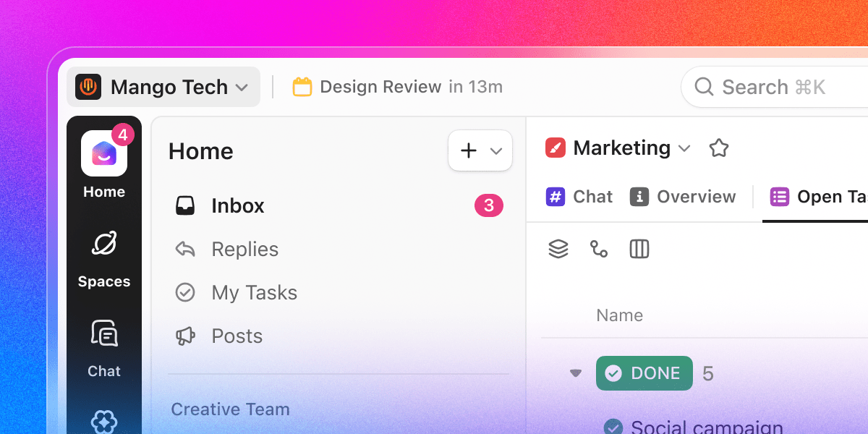Open the Mango Tech workspace dropdown
The width and height of the screenshot is (868, 434).
[163, 87]
